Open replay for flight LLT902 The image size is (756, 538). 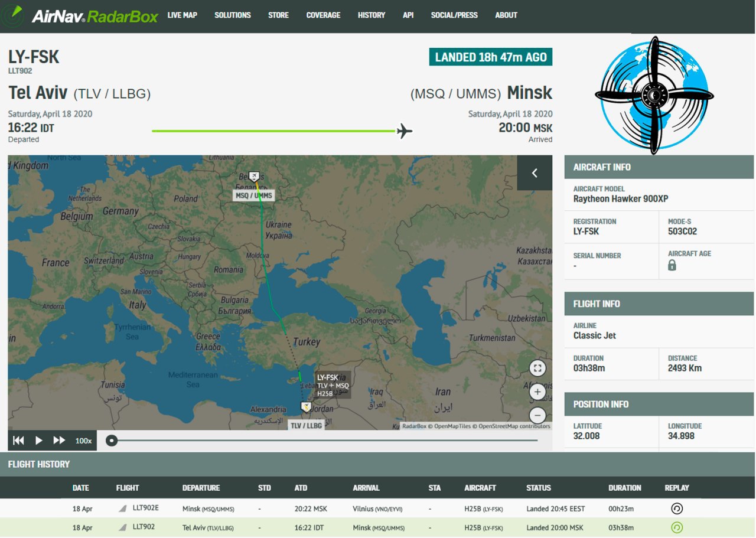tap(677, 527)
